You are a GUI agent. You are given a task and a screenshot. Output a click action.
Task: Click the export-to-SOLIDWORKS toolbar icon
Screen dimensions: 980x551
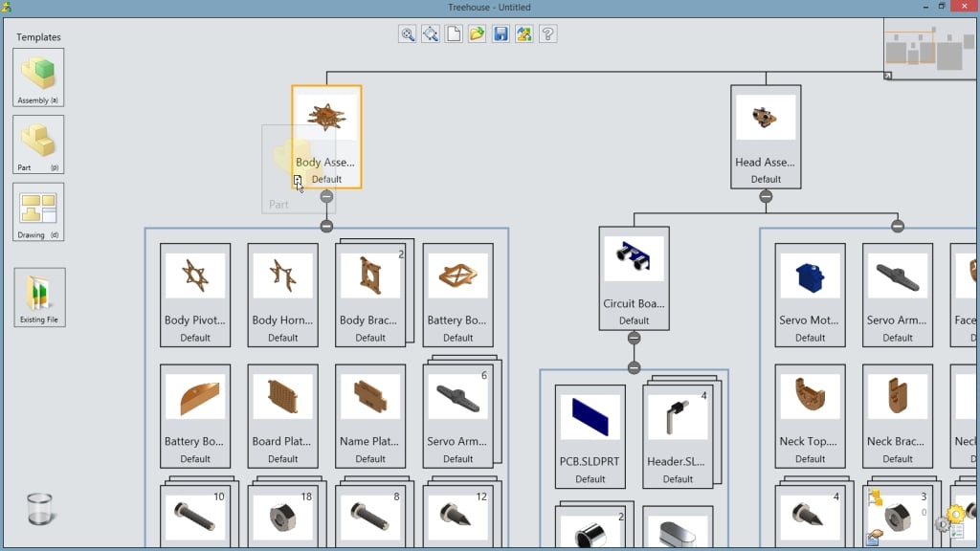(524, 33)
